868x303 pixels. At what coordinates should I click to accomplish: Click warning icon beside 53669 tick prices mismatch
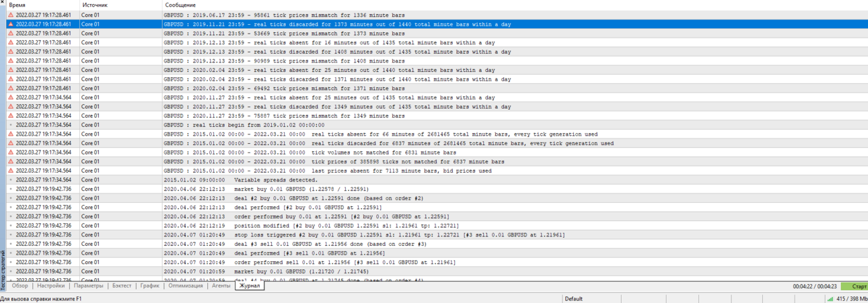pyautogui.click(x=11, y=33)
